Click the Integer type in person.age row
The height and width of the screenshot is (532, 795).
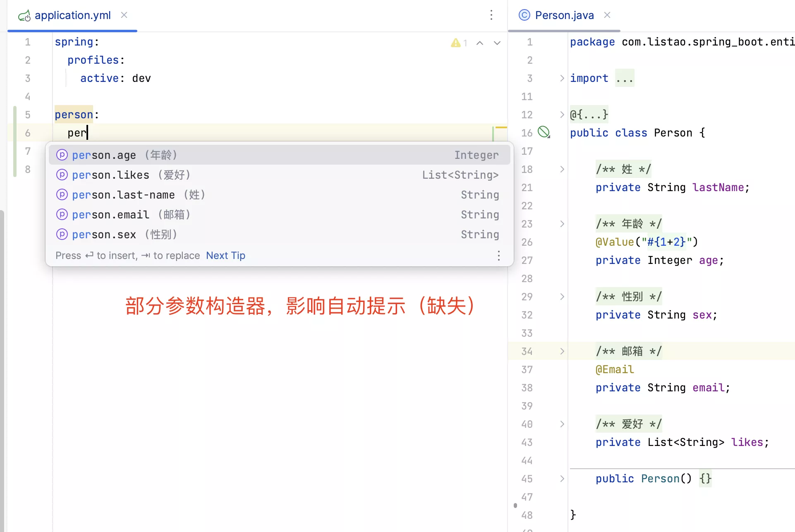(x=477, y=155)
